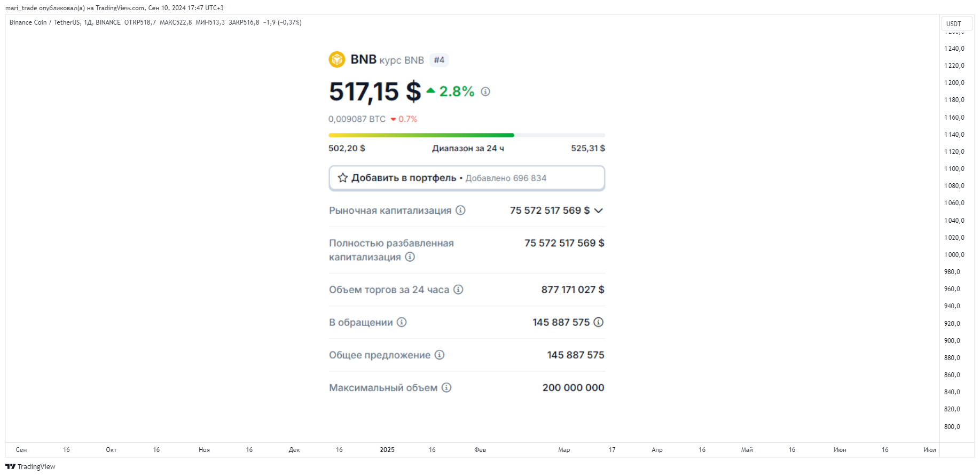Open info icon for Объем торгов за 24 часа

(x=458, y=290)
